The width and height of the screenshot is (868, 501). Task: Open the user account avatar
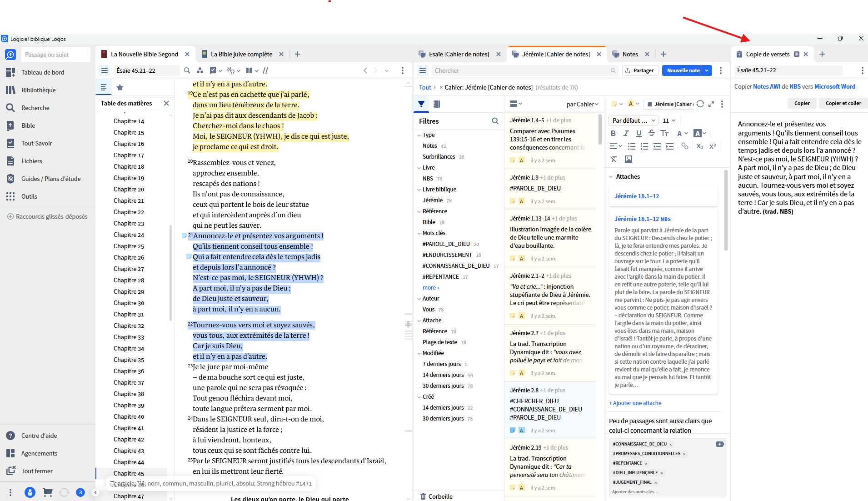pyautogui.click(x=30, y=492)
